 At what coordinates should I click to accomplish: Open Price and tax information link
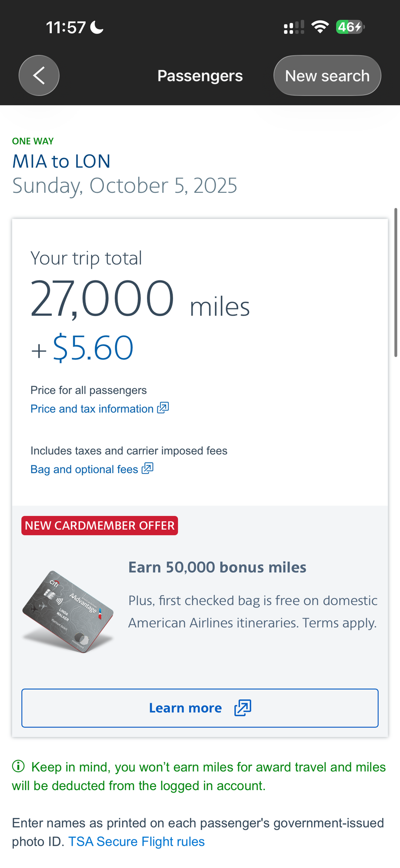click(x=92, y=409)
